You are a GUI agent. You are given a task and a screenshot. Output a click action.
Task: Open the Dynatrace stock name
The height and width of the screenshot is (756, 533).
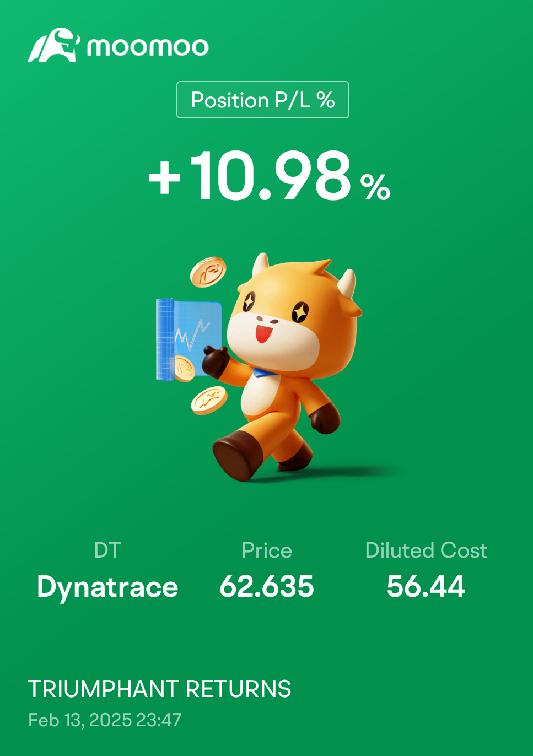pyautogui.click(x=107, y=587)
